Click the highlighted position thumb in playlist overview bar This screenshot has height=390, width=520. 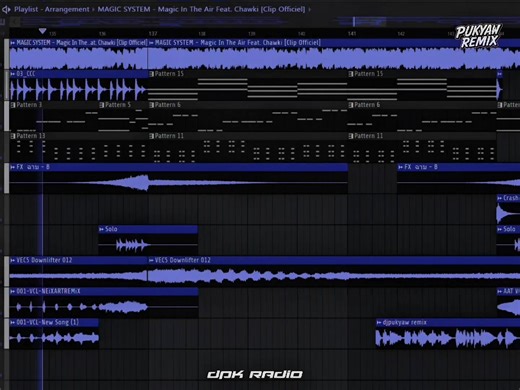[x=369, y=22]
